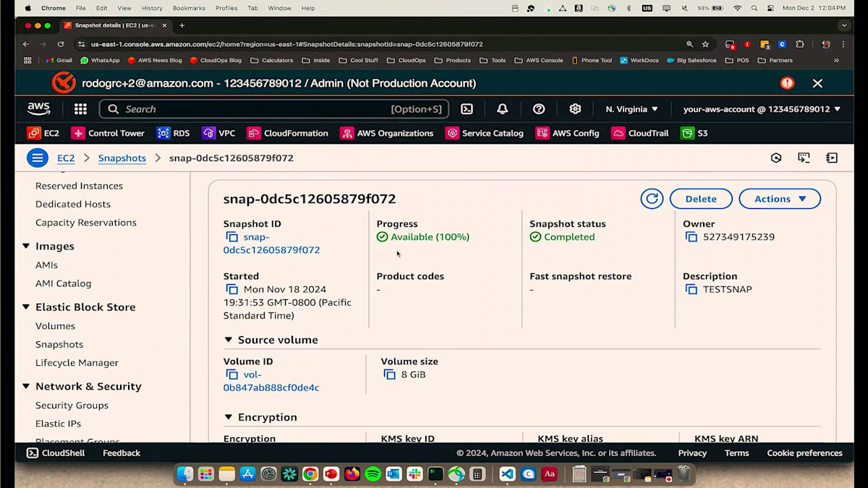The image size is (868, 488).
Task: Dismiss the account banner with the X
Action: point(817,83)
